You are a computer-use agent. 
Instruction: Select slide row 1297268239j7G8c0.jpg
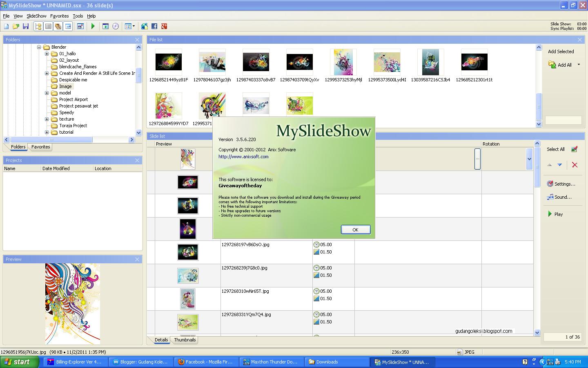point(340,276)
